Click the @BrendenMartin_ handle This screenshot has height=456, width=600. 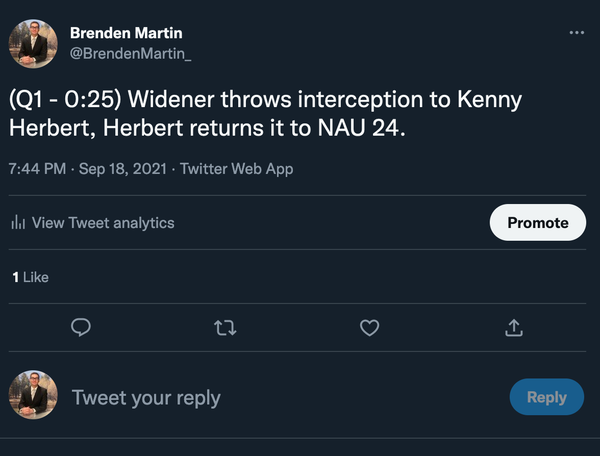[x=130, y=52]
